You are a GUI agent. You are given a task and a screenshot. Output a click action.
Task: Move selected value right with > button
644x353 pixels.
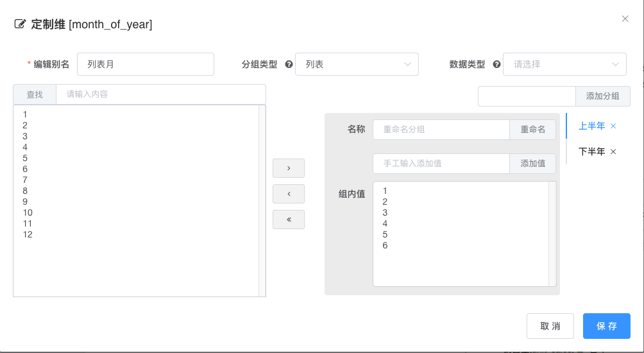[x=289, y=168]
